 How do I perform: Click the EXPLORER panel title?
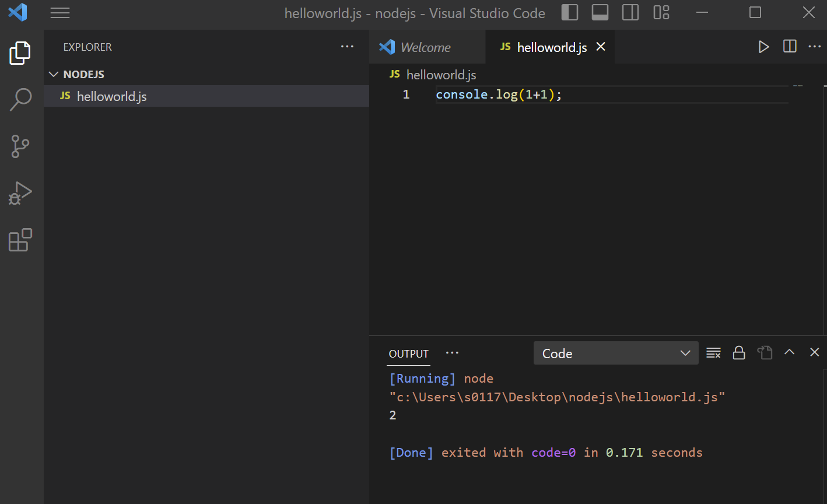click(x=87, y=47)
